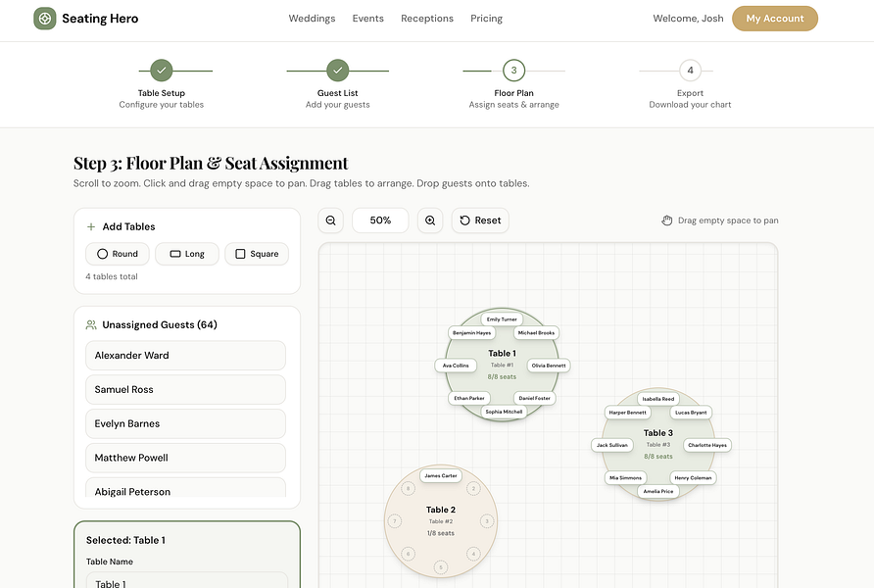Select step 3 Floor Plan circle

(514, 71)
